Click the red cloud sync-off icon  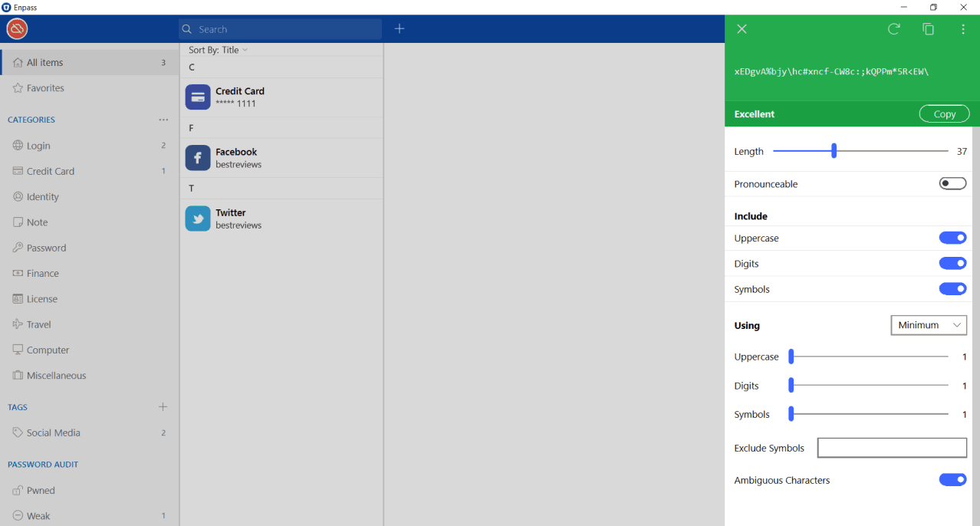[x=17, y=29]
